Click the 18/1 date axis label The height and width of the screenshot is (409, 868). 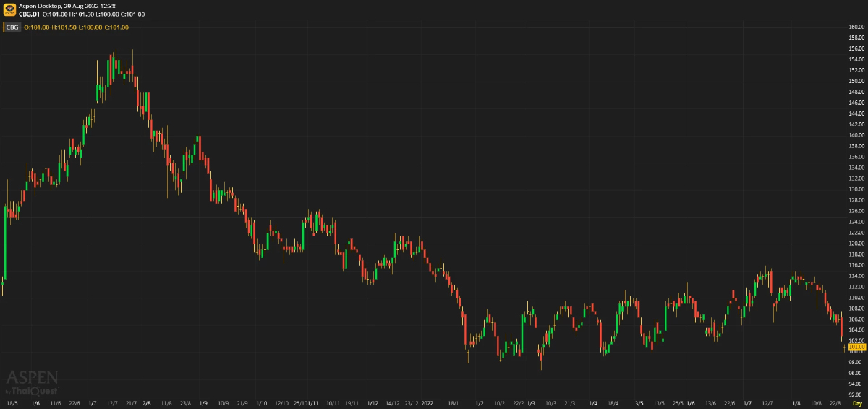click(x=454, y=404)
